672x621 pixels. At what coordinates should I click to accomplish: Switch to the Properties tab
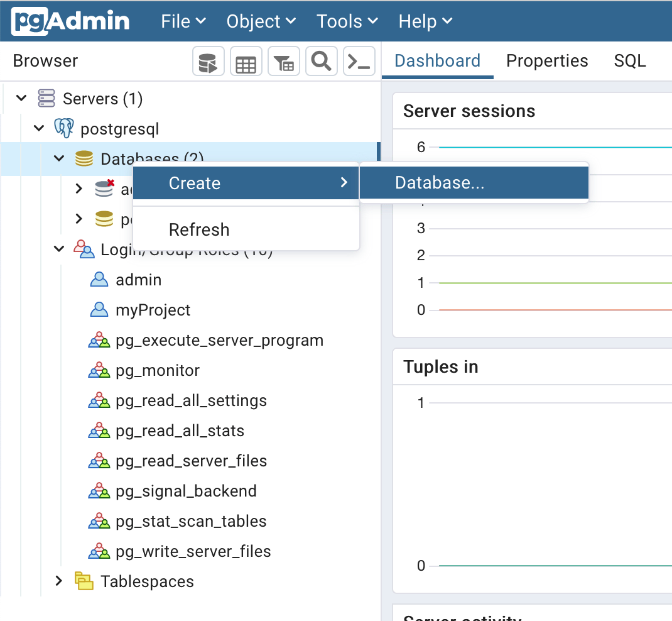point(547,61)
